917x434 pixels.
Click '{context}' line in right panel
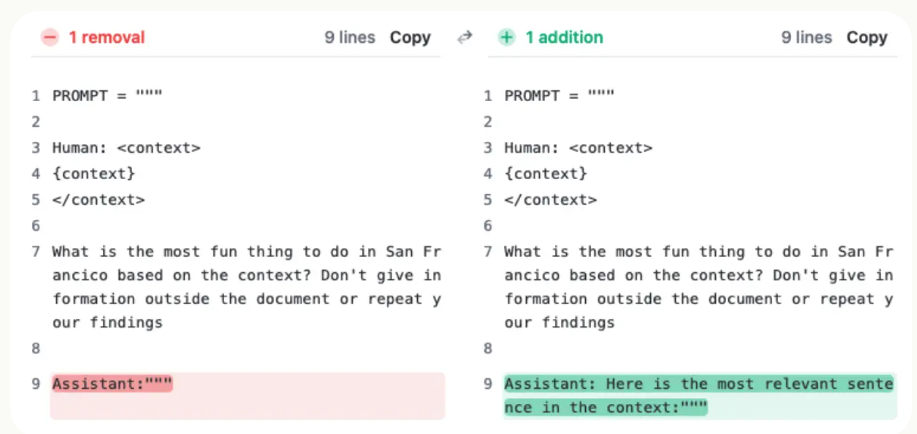click(546, 174)
